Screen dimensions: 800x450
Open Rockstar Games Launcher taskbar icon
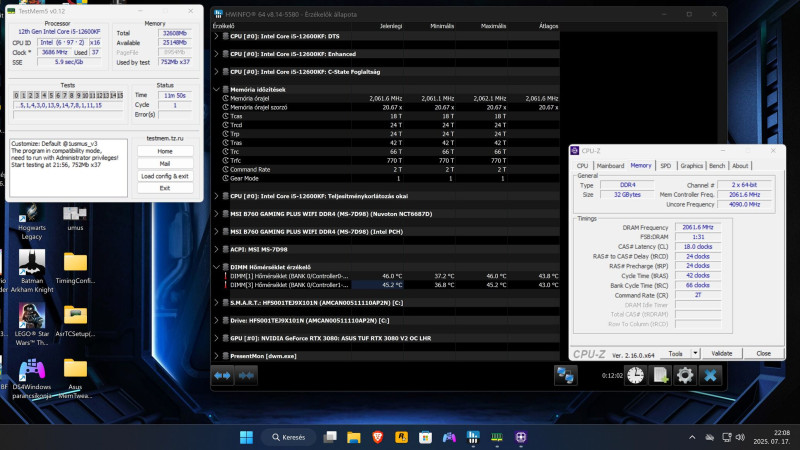click(402, 437)
